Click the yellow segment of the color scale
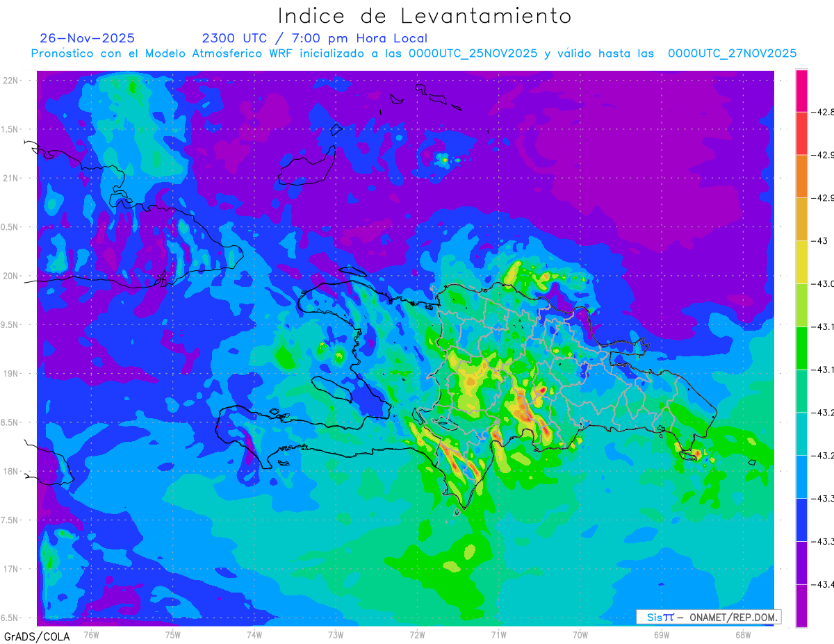The height and width of the screenshot is (644, 834). click(x=801, y=262)
